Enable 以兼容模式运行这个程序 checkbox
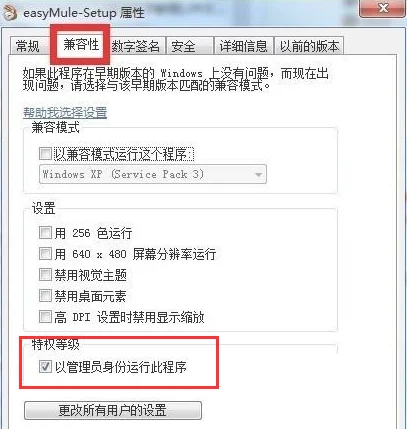 tap(45, 154)
